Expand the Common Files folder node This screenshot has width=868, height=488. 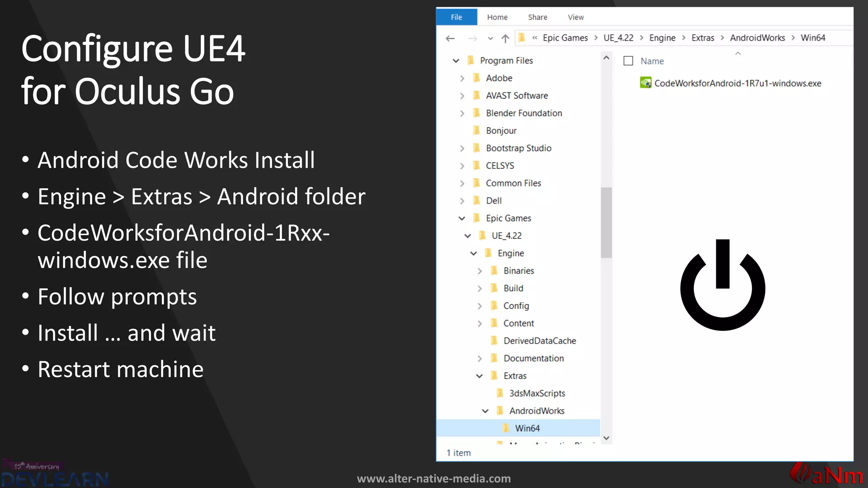pyautogui.click(x=462, y=183)
